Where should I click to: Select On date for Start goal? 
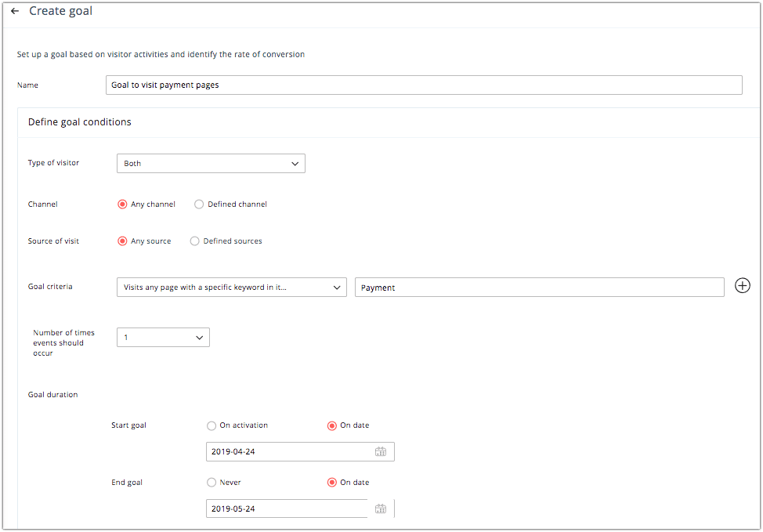pos(332,426)
